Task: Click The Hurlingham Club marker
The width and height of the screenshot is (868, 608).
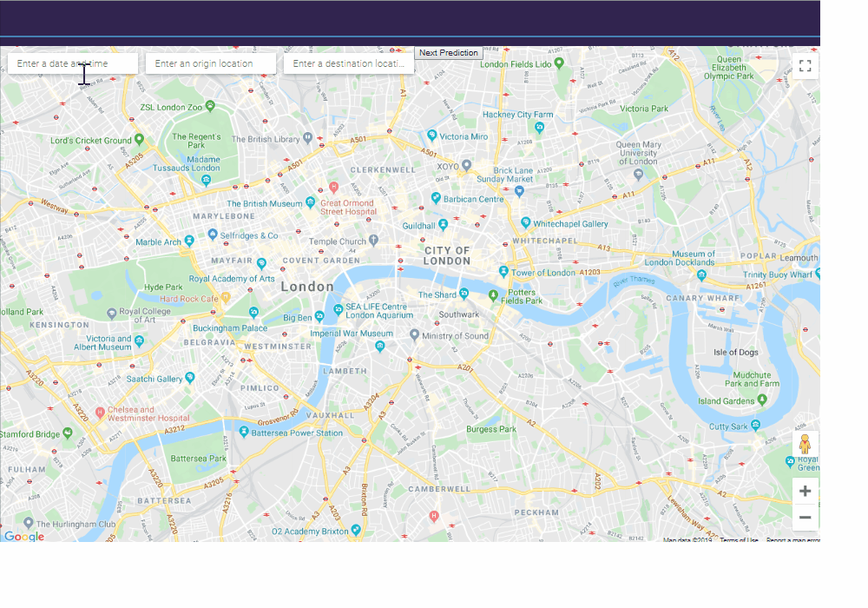Action: pyautogui.click(x=29, y=522)
